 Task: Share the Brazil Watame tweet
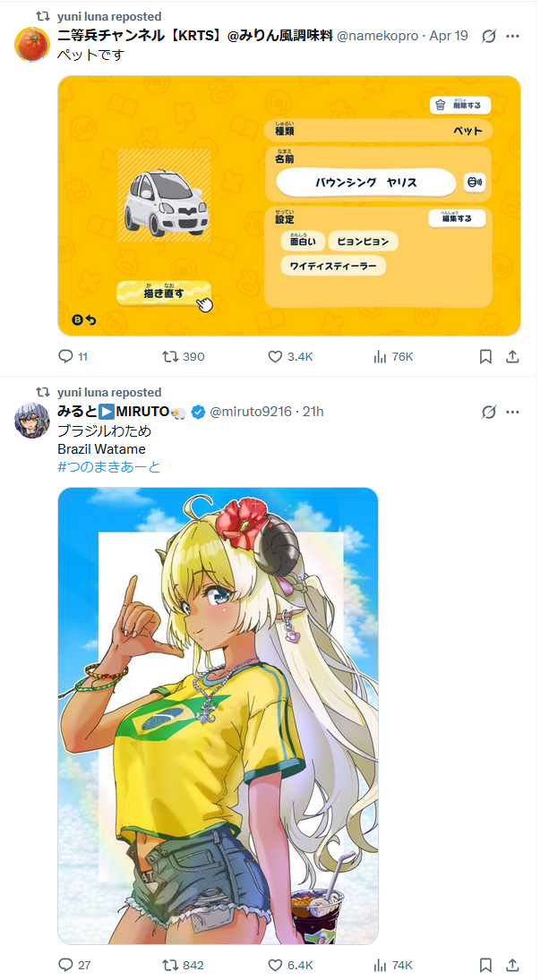pos(512,965)
